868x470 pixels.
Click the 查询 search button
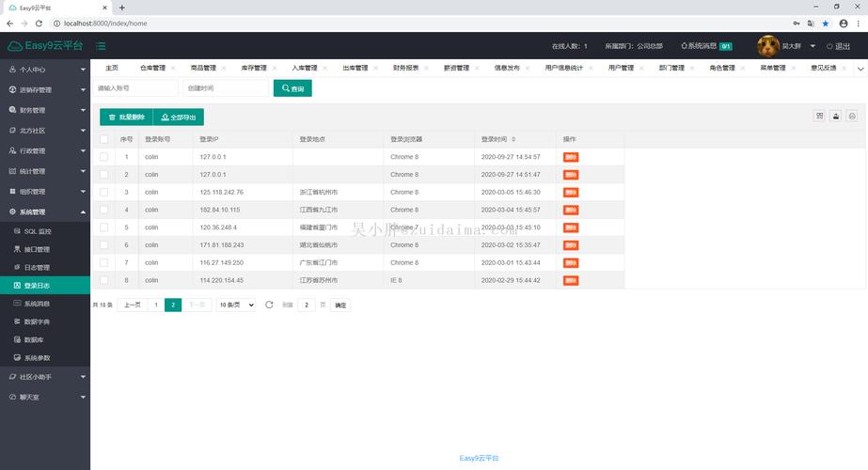[x=292, y=88]
